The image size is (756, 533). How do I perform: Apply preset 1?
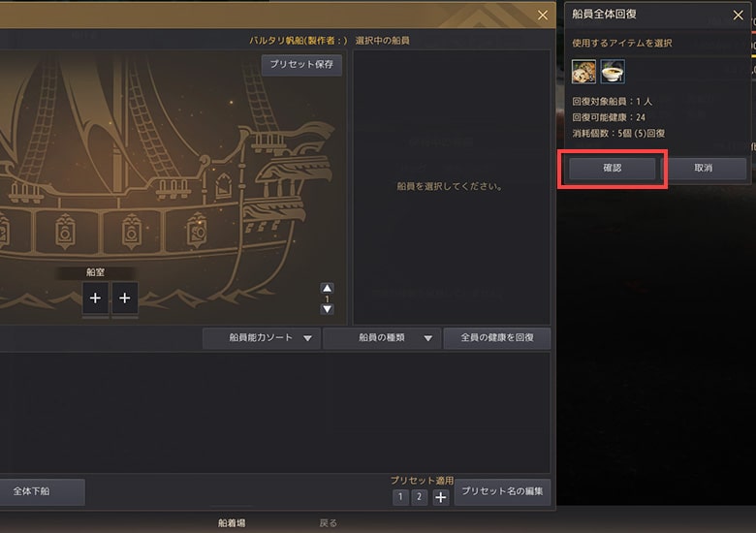tap(400, 497)
